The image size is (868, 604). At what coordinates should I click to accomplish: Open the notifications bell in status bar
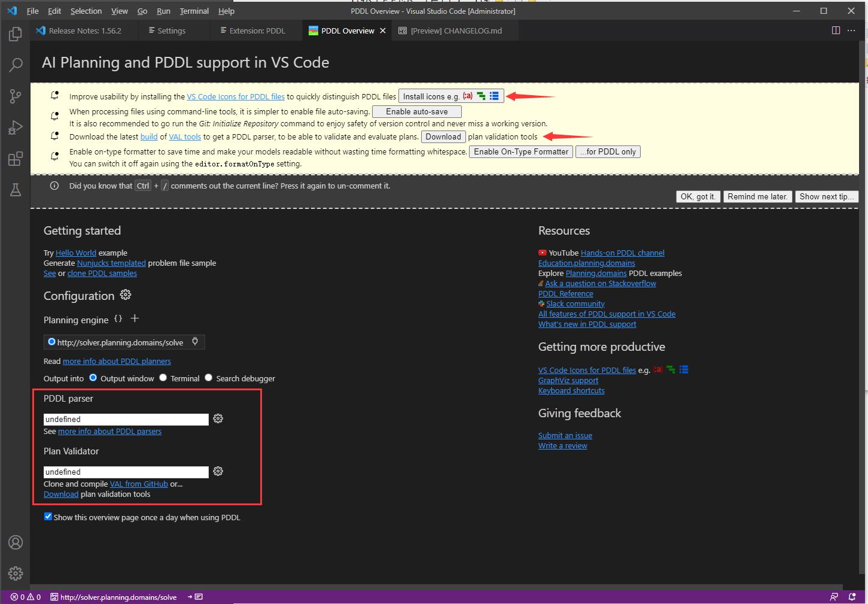click(x=852, y=597)
